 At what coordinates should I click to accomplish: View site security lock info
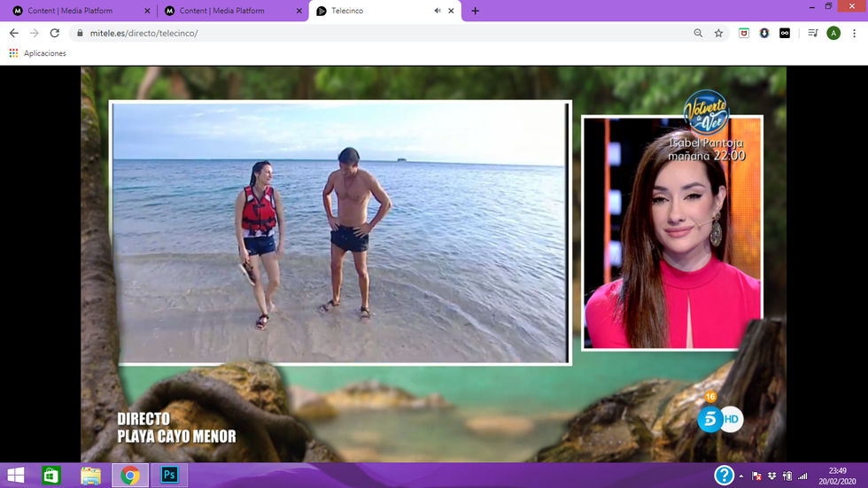pyautogui.click(x=80, y=33)
